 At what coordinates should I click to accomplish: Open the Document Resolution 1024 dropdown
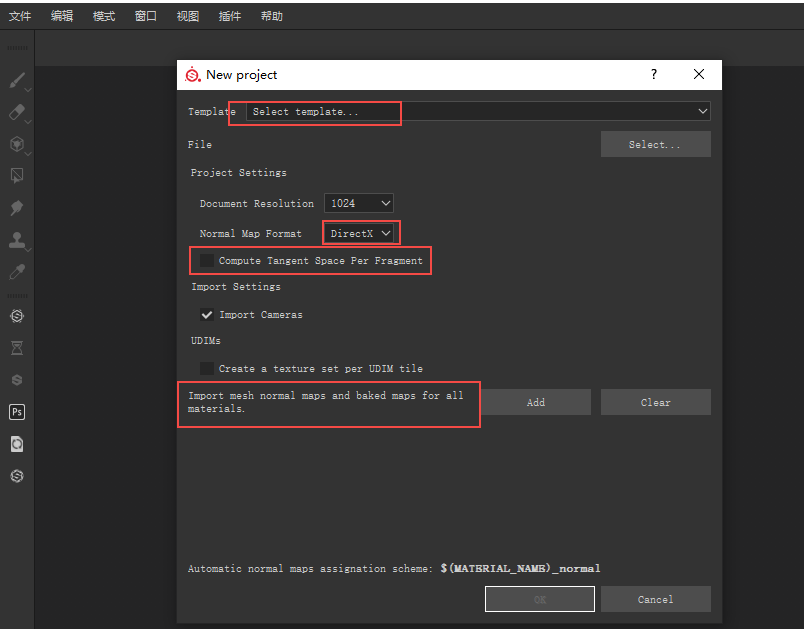358,203
